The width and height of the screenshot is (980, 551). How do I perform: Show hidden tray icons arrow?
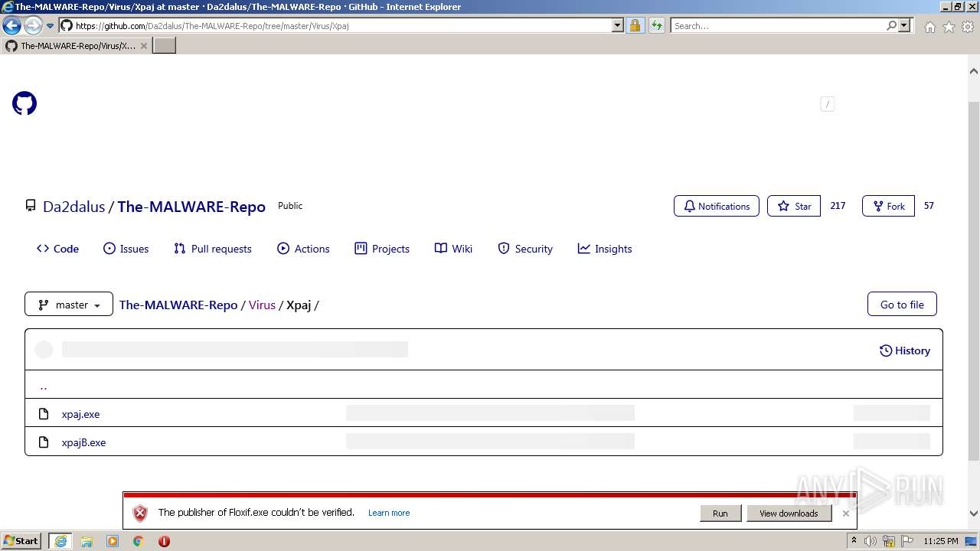pyautogui.click(x=854, y=541)
